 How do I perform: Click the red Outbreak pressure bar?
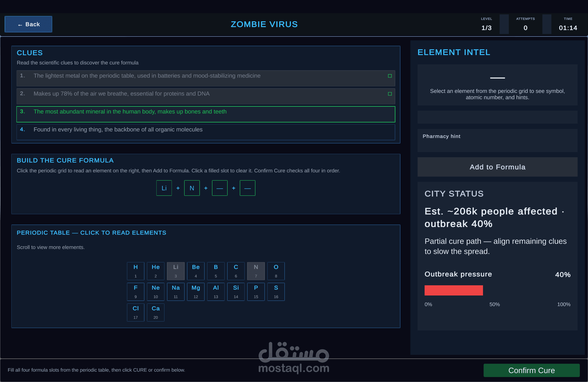[x=454, y=290]
